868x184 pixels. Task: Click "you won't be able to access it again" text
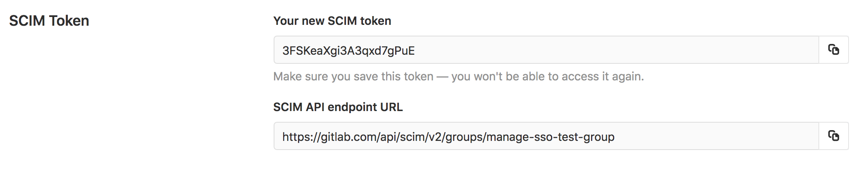[547, 77]
